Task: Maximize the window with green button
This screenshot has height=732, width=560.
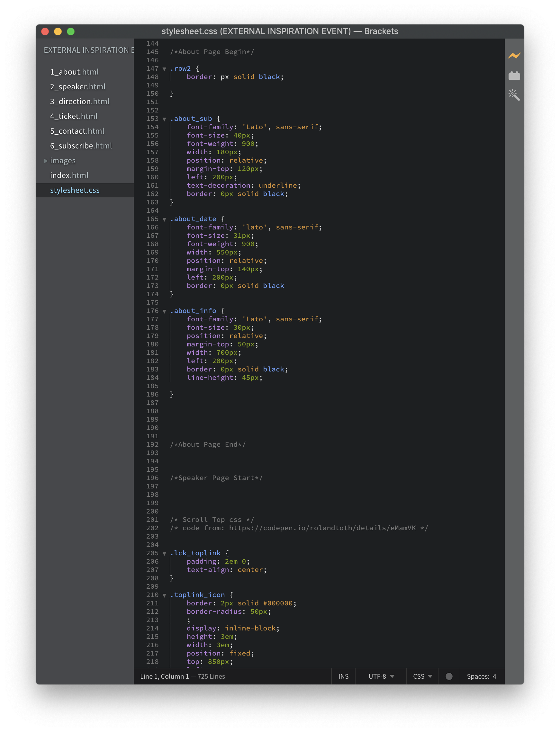Action: (71, 31)
